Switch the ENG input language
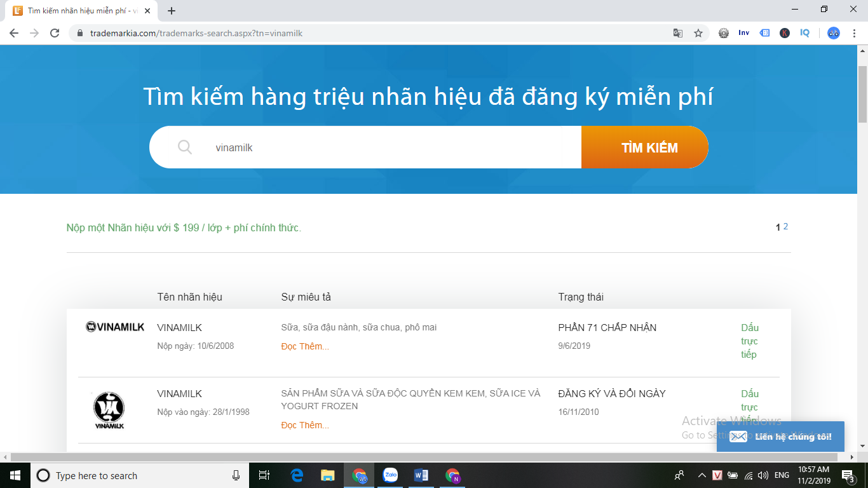Image resolution: width=868 pixels, height=488 pixels. pos(782,475)
